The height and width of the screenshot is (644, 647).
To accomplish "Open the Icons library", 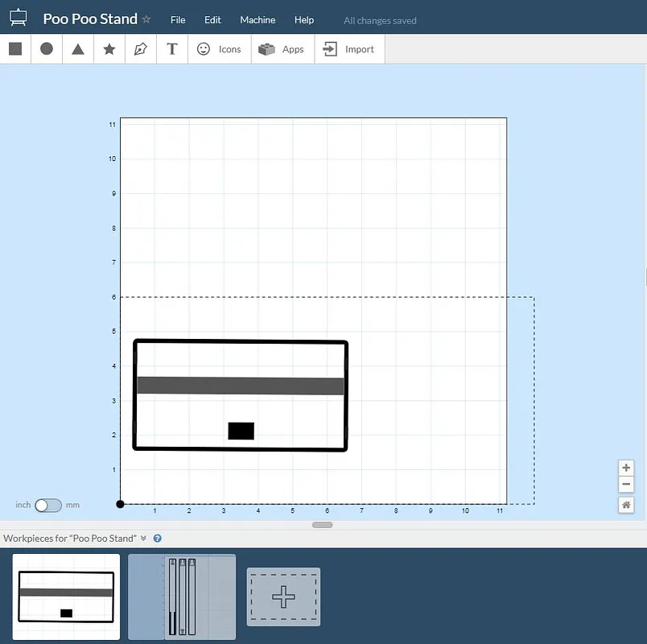I will click(x=220, y=49).
